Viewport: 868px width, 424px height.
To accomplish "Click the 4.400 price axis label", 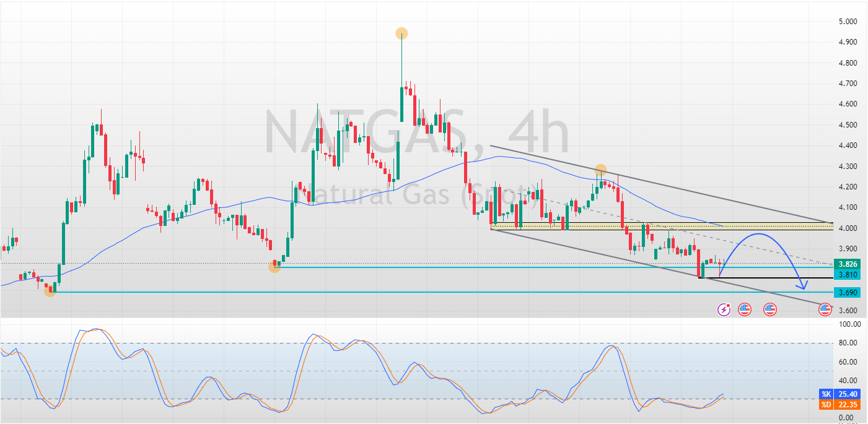I will click(849, 145).
